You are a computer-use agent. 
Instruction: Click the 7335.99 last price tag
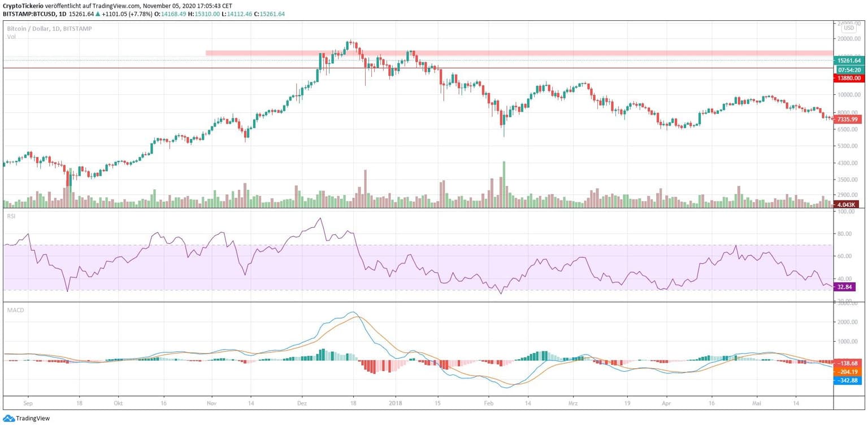point(848,120)
